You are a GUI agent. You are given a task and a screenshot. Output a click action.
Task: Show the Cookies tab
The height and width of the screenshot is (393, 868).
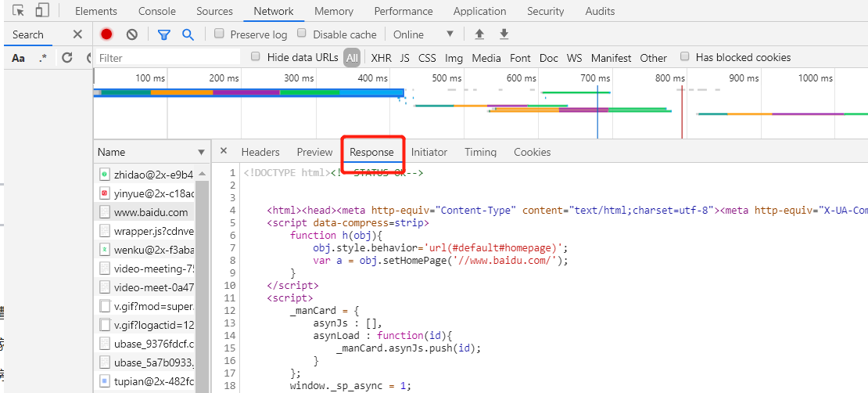(x=532, y=152)
